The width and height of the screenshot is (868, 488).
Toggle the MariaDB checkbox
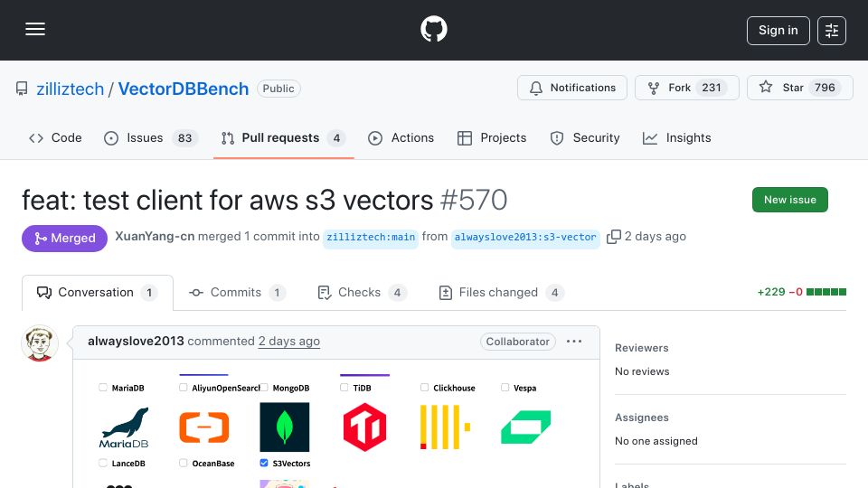point(103,388)
